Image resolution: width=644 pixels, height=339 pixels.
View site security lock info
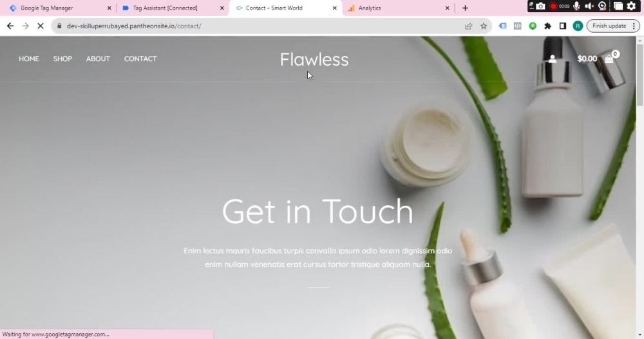click(x=59, y=26)
